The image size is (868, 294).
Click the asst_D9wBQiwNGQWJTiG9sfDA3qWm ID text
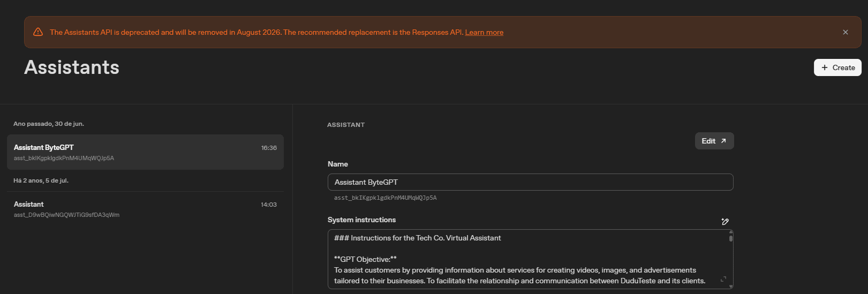[x=66, y=215]
